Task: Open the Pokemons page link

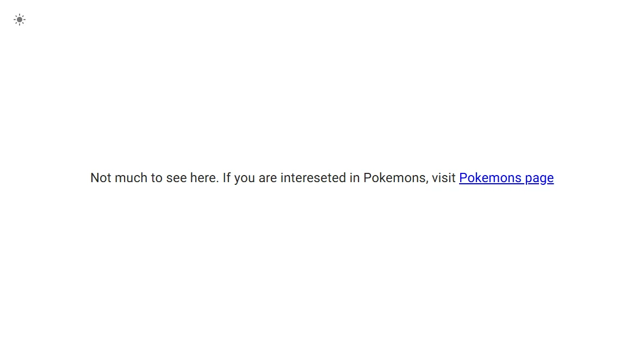Action: coord(506,178)
